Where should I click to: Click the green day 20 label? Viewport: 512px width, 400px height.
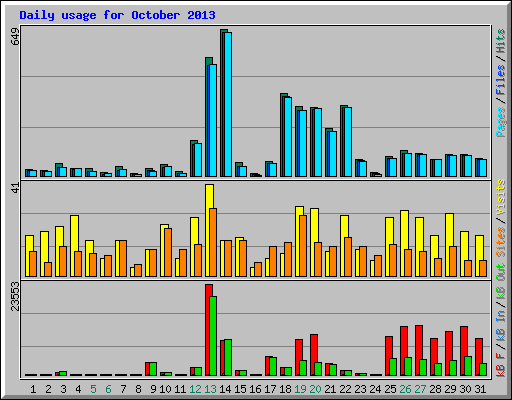click(315, 389)
